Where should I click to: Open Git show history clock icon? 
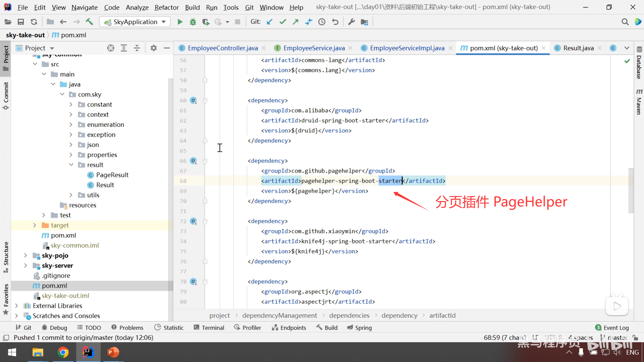[x=322, y=22]
